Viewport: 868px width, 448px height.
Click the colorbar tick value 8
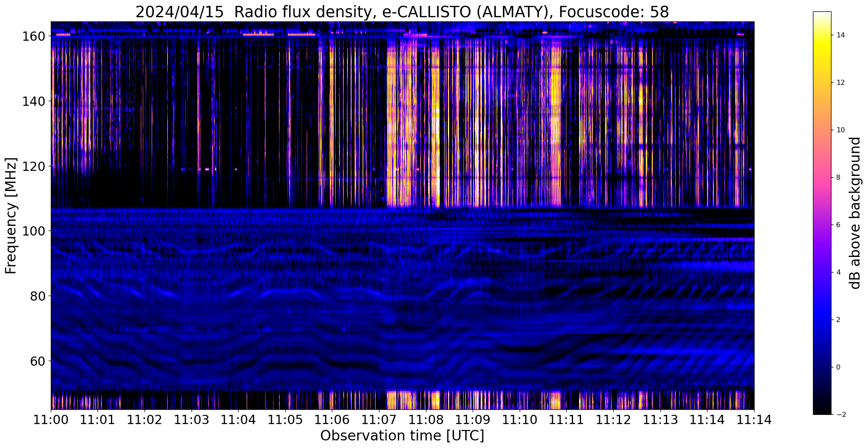[x=839, y=178]
